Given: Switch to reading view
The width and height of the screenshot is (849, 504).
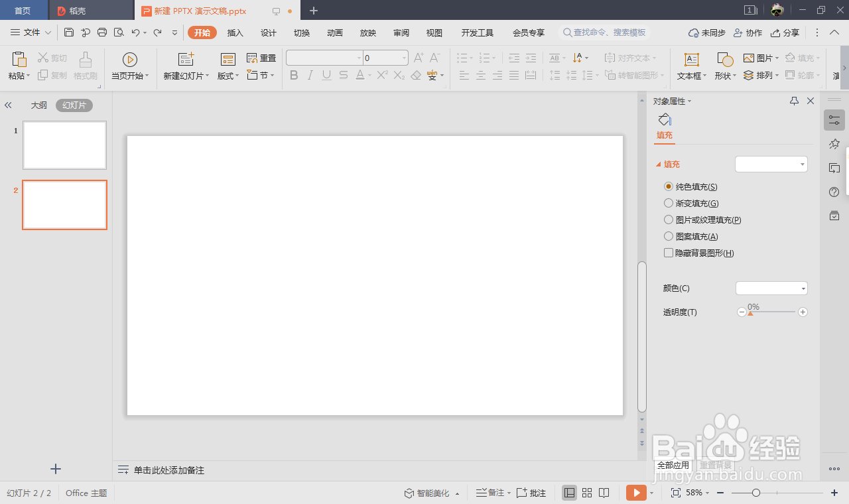Looking at the screenshot, I should tap(604, 493).
